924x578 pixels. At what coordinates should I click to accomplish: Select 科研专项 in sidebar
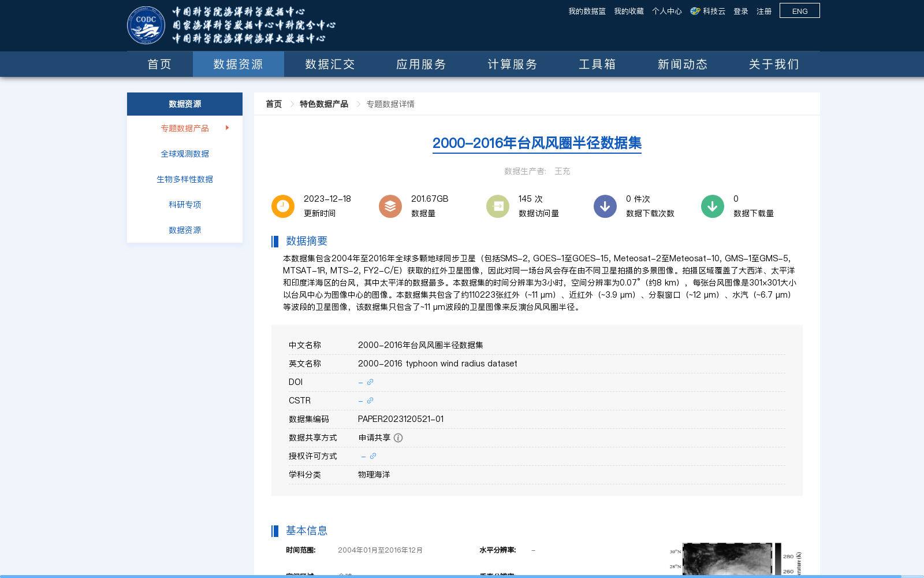(185, 205)
